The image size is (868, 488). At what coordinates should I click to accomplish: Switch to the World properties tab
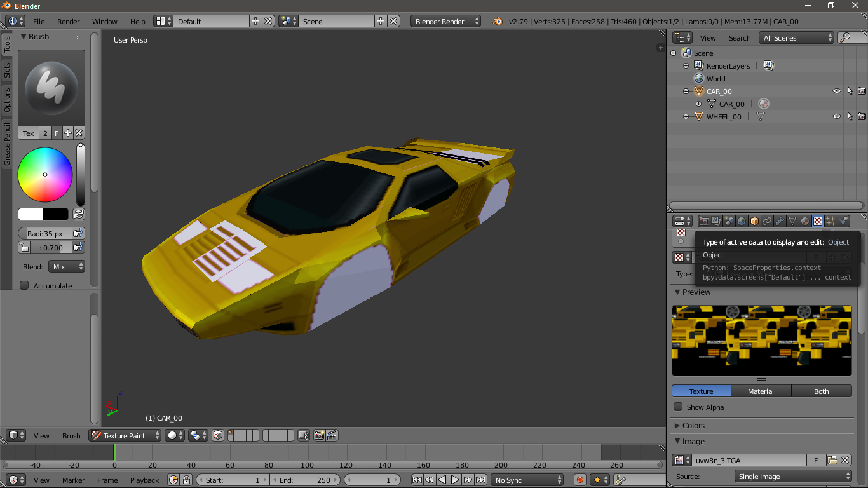coord(742,221)
